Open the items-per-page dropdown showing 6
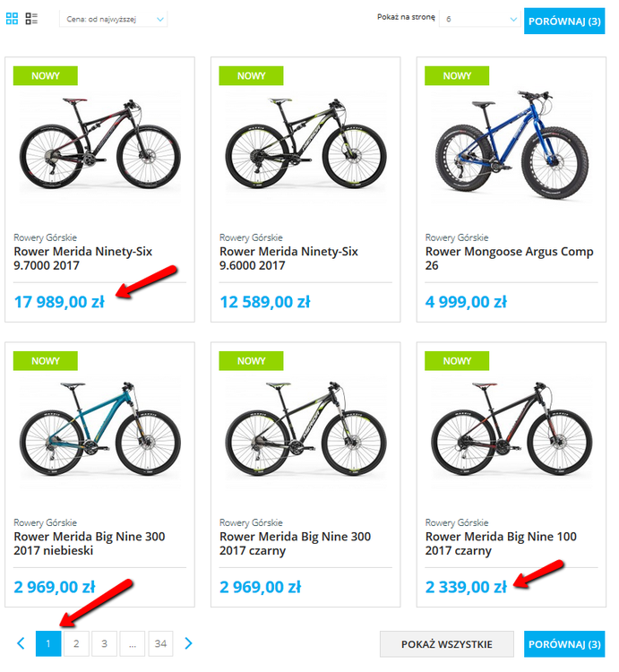This screenshot has height=672, width=619. [x=480, y=20]
